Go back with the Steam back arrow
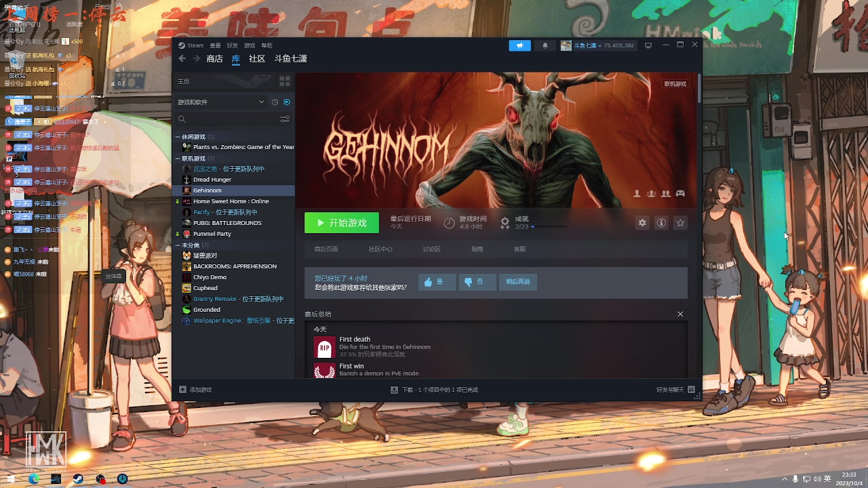The height and width of the screenshot is (488, 868). coord(182,59)
